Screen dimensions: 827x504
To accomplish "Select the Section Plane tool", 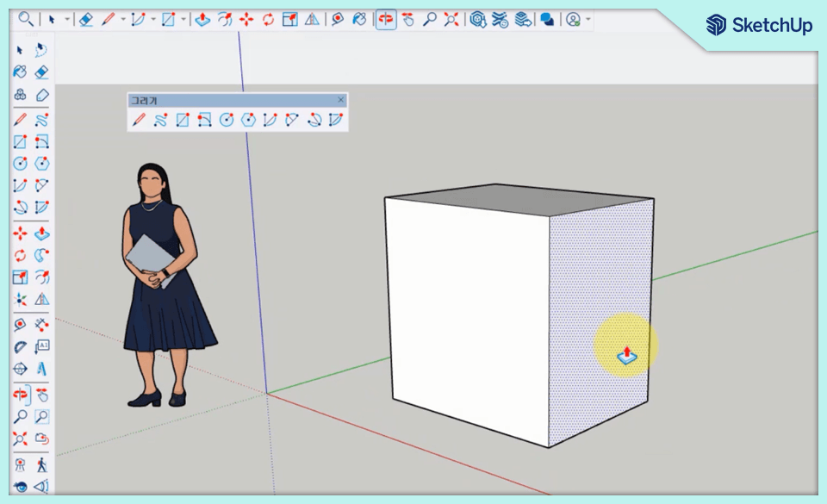I will [x=41, y=486].
